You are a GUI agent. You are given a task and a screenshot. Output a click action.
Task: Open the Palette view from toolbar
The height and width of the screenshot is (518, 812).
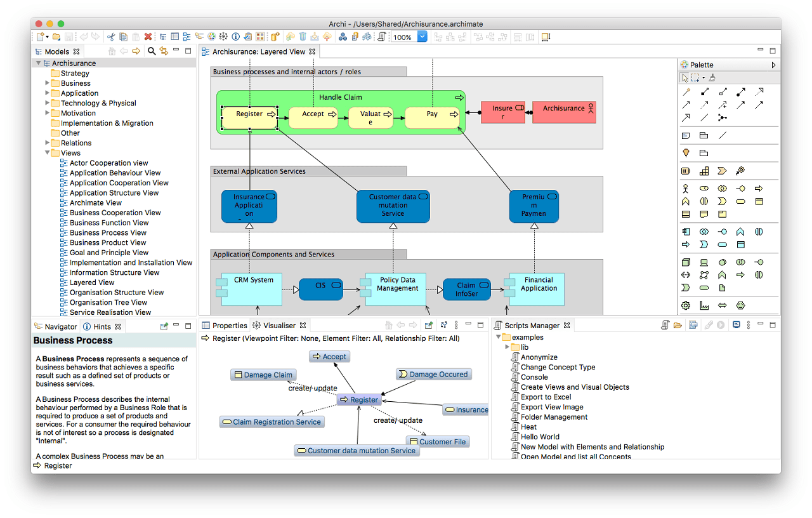pyautogui.click(x=211, y=37)
